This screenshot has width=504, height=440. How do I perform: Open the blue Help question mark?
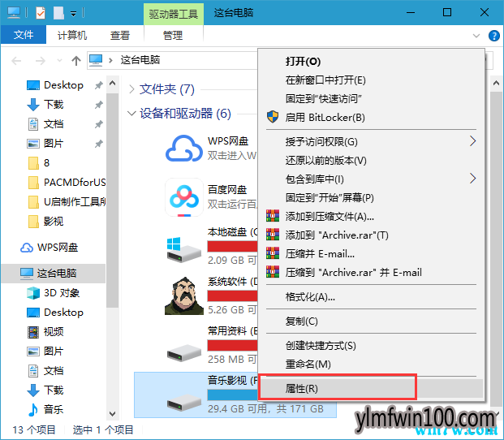click(x=493, y=36)
